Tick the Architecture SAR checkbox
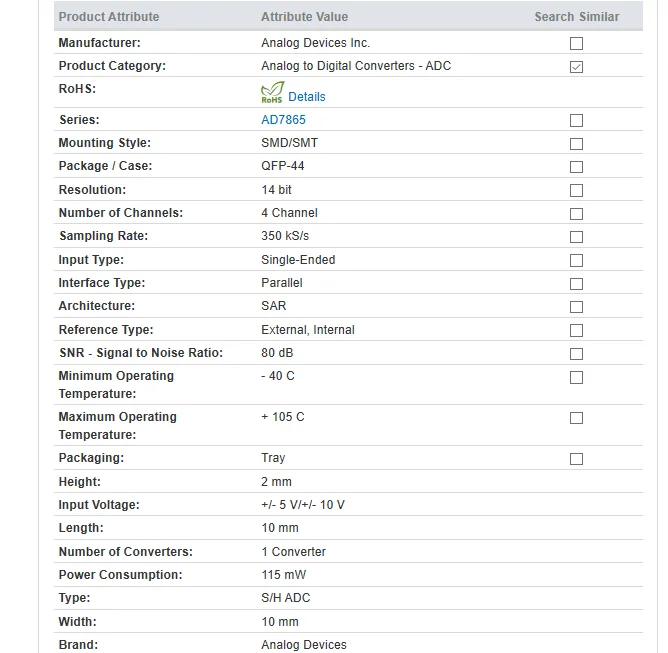Image resolution: width=668 pixels, height=653 pixels. pyautogui.click(x=576, y=307)
